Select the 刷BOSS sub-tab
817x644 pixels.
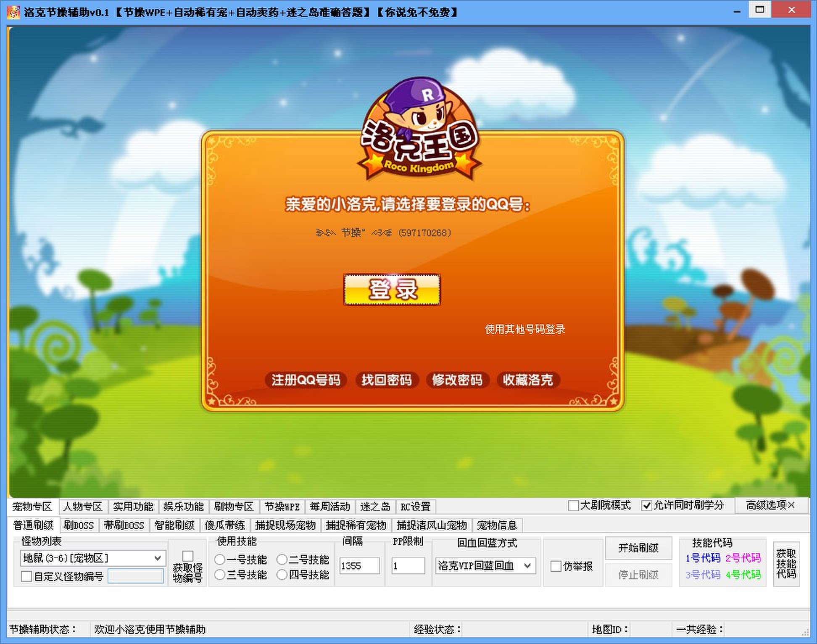[x=79, y=525]
